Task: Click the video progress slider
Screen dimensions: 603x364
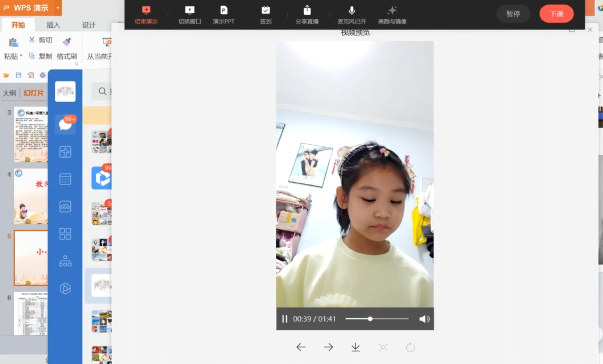Action: [x=377, y=319]
